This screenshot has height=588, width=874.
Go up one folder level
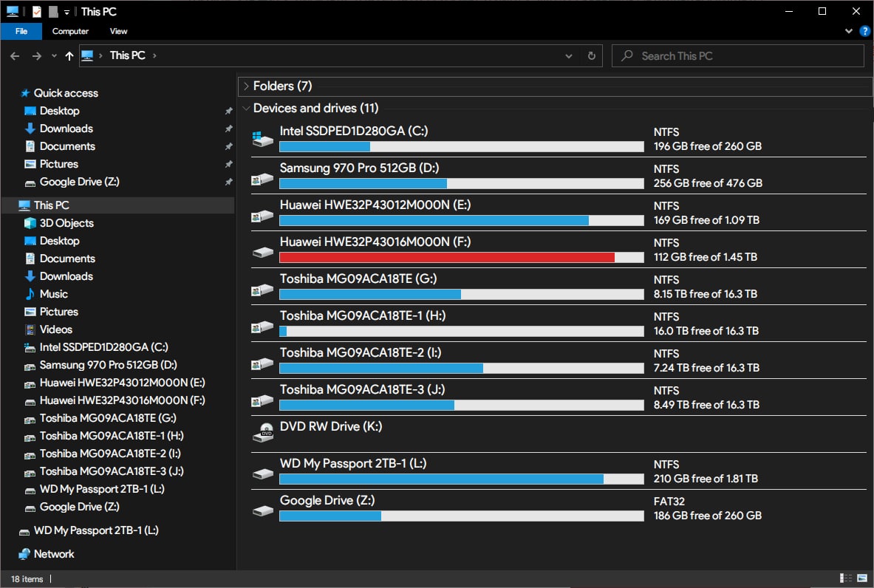[x=69, y=55]
